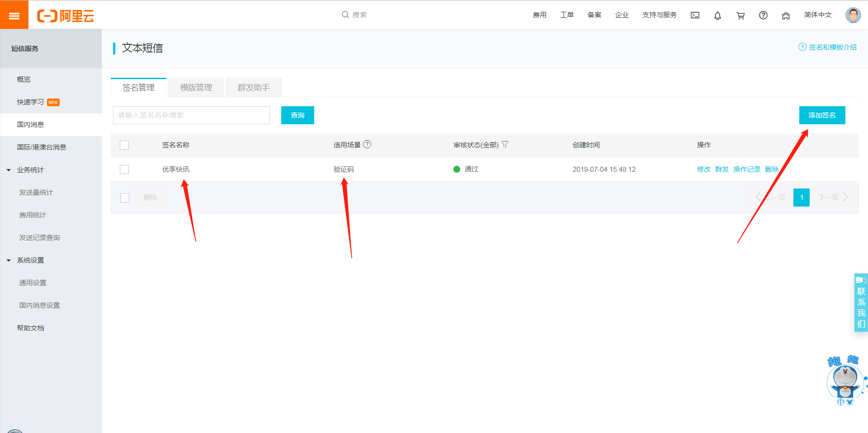Viewport: 868px width, 433px height.
Task: Select 国内消息 in the sidebar
Action: click(51, 125)
